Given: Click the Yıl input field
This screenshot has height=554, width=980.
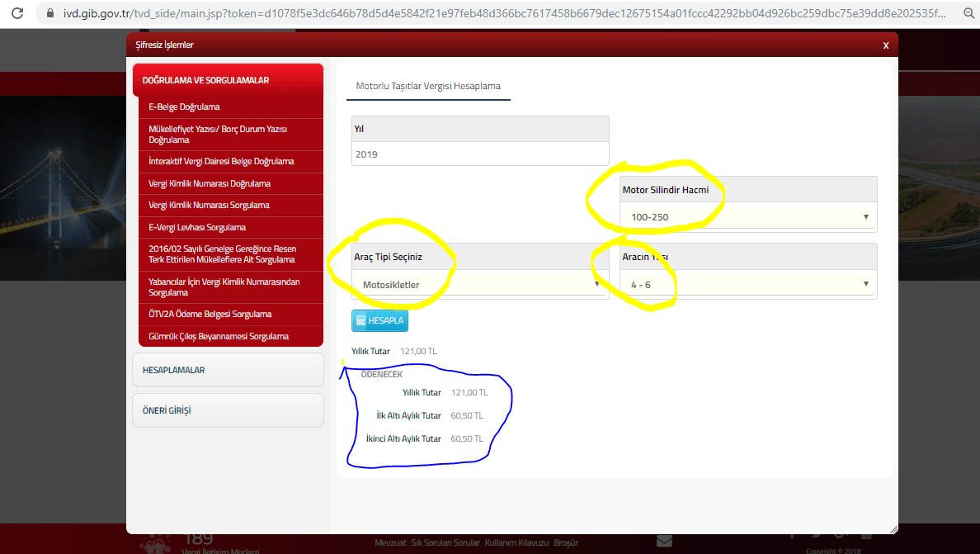Looking at the screenshot, I should click(479, 154).
